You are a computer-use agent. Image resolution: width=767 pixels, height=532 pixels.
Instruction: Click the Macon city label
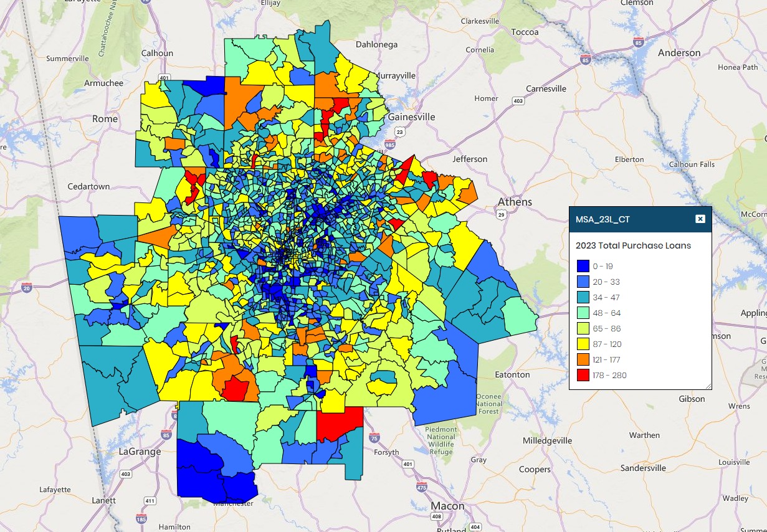(448, 506)
